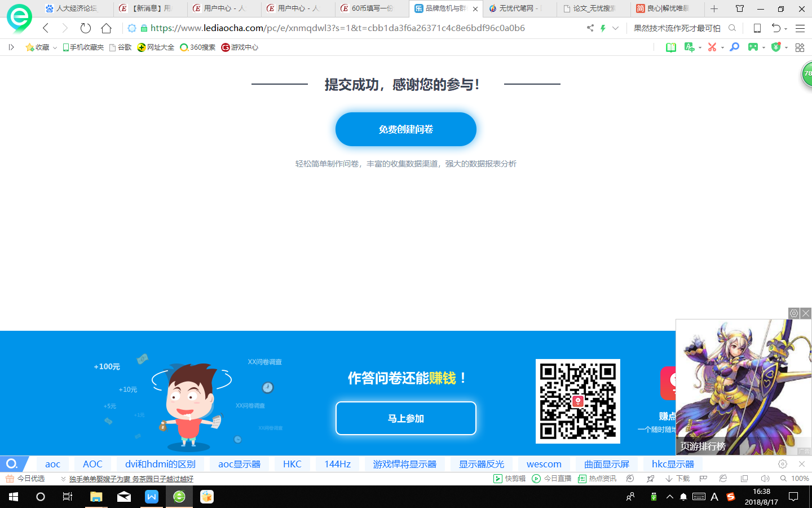Click the mobile phone view icon
The width and height of the screenshot is (812, 508).
[757, 28]
